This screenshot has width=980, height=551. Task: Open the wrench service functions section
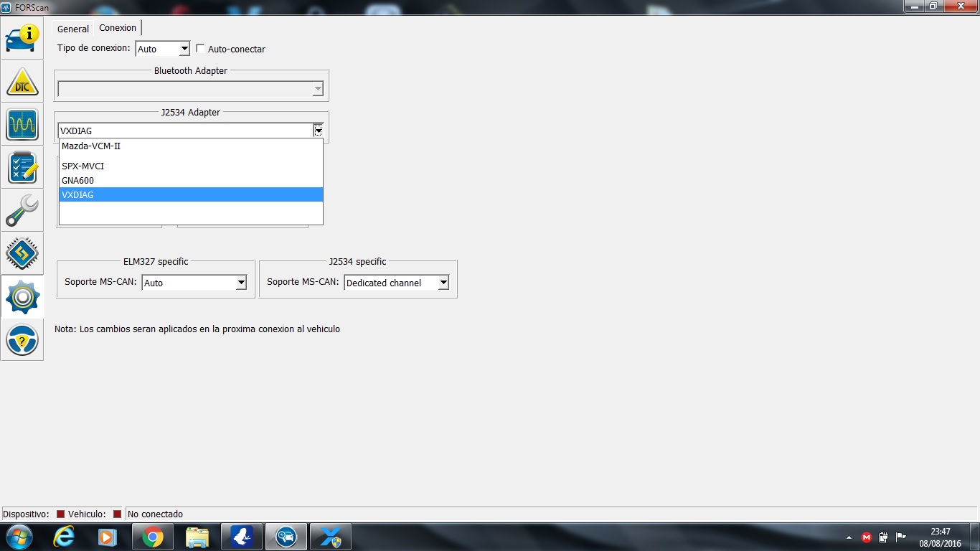(22, 211)
